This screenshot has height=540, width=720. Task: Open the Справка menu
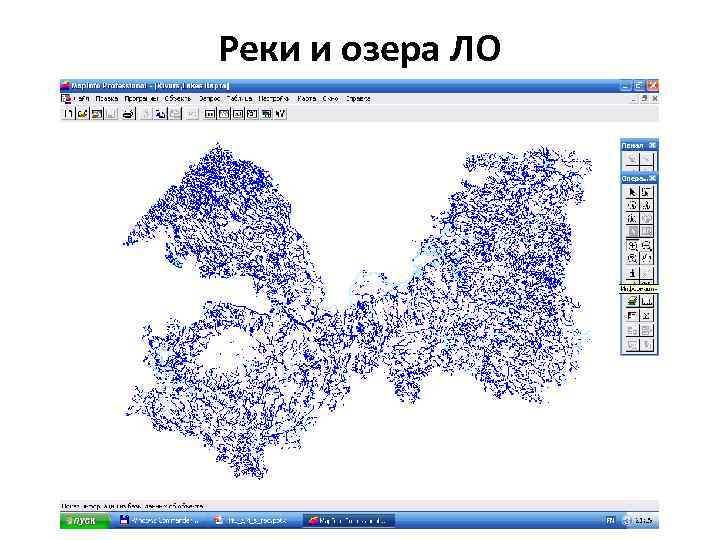[x=358, y=99]
